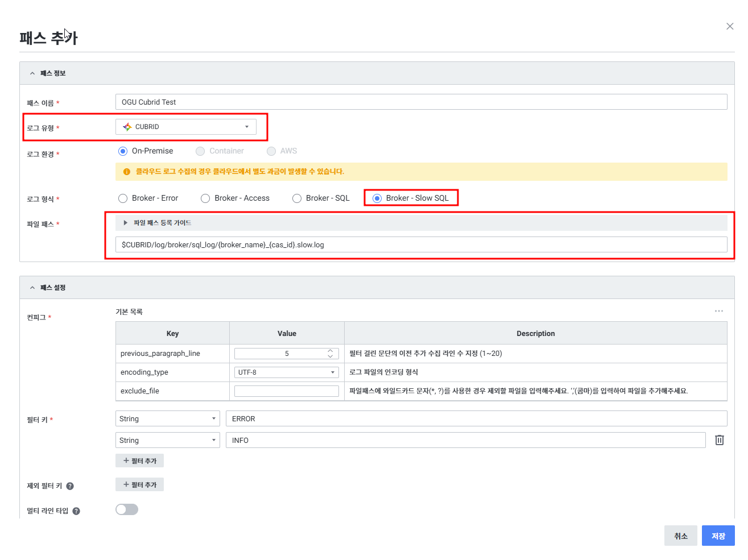The height and width of the screenshot is (560, 748).
Task: Click the 취소 cancel button
Action: [x=680, y=536]
